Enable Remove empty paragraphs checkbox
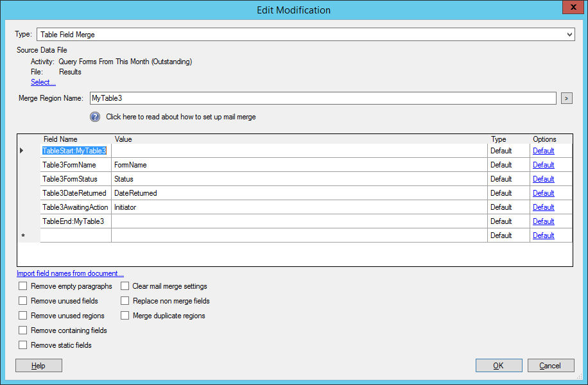This screenshot has width=588, height=385. (23, 286)
